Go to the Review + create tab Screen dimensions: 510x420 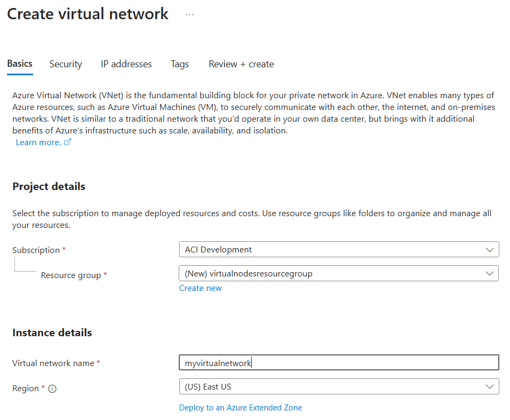coord(241,64)
